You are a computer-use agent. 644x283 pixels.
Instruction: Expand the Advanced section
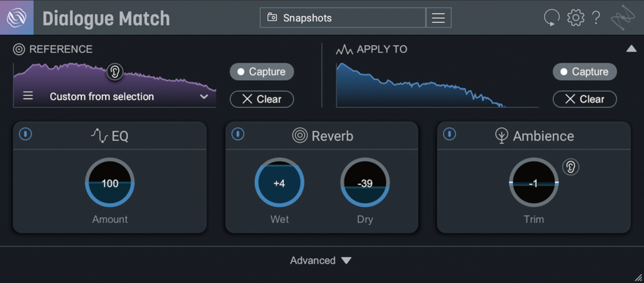click(x=321, y=260)
